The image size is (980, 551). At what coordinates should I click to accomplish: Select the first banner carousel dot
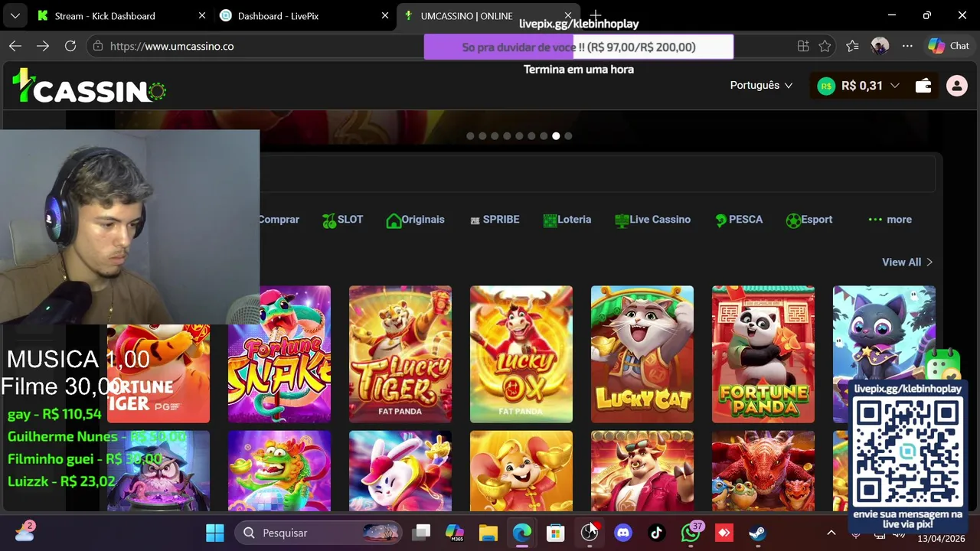tap(470, 136)
